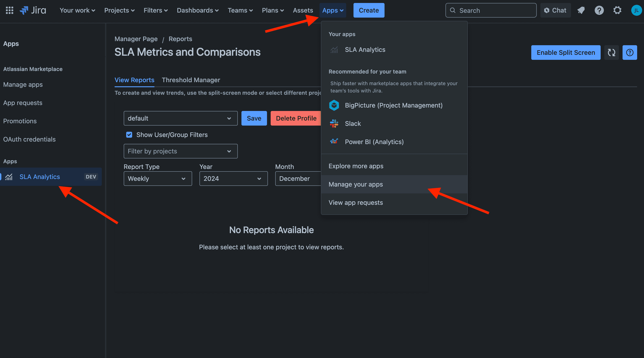This screenshot has height=358, width=644.
Task: Click 'Recommended for your team' heading
Action: [367, 72]
